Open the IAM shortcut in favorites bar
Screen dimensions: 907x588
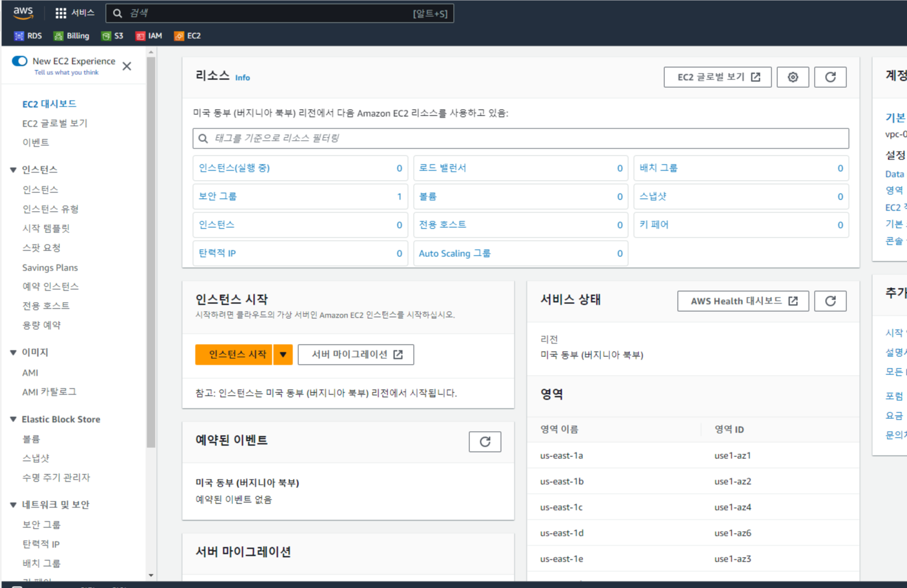(148, 36)
